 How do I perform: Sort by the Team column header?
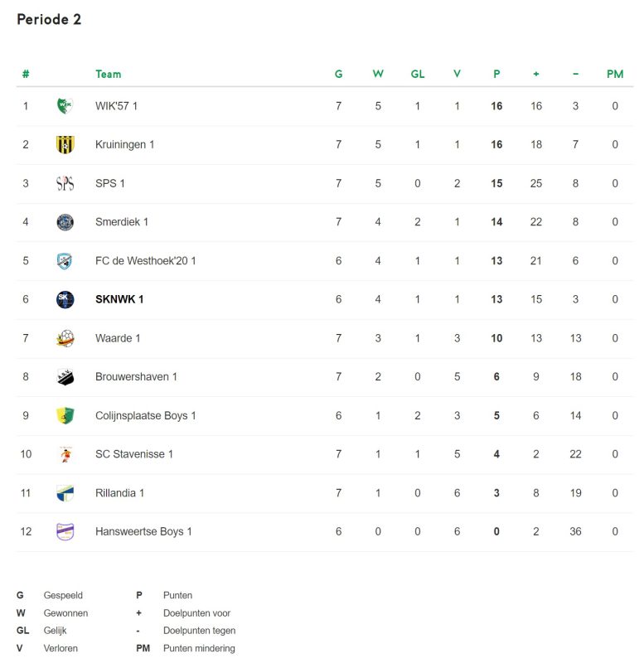coord(109,74)
